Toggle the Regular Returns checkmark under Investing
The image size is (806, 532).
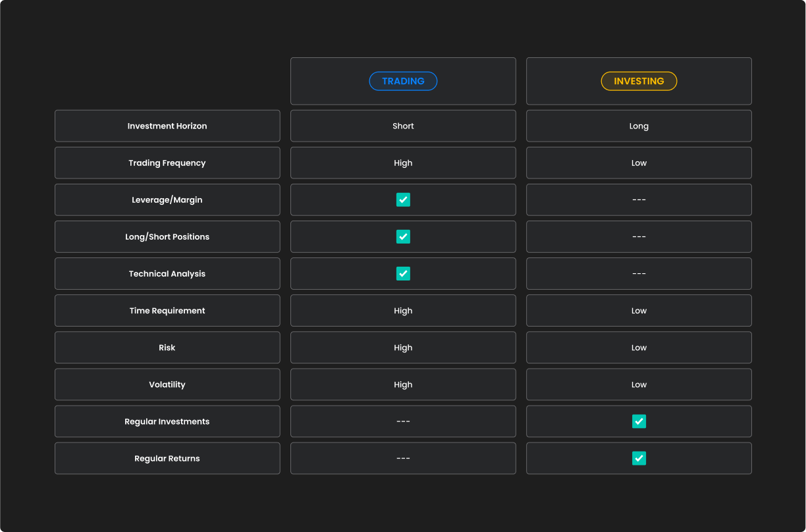[x=639, y=458]
